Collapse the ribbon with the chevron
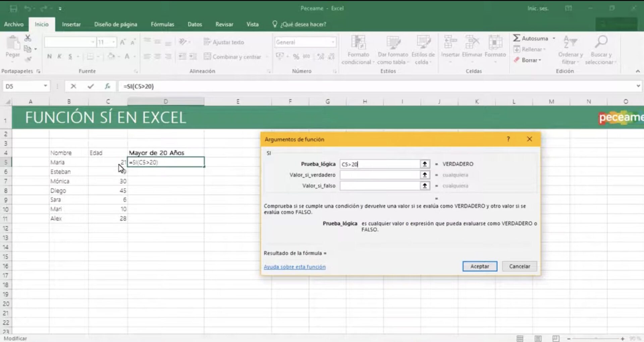 (638, 71)
